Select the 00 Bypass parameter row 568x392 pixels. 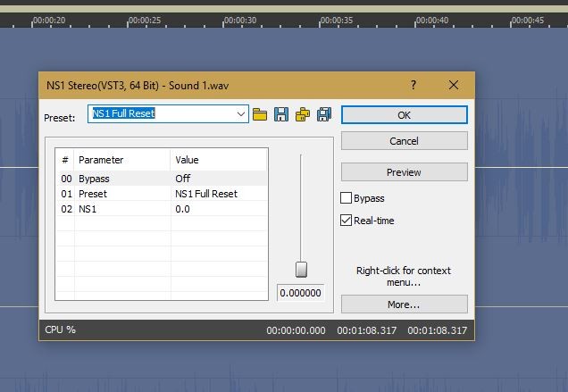(162, 179)
